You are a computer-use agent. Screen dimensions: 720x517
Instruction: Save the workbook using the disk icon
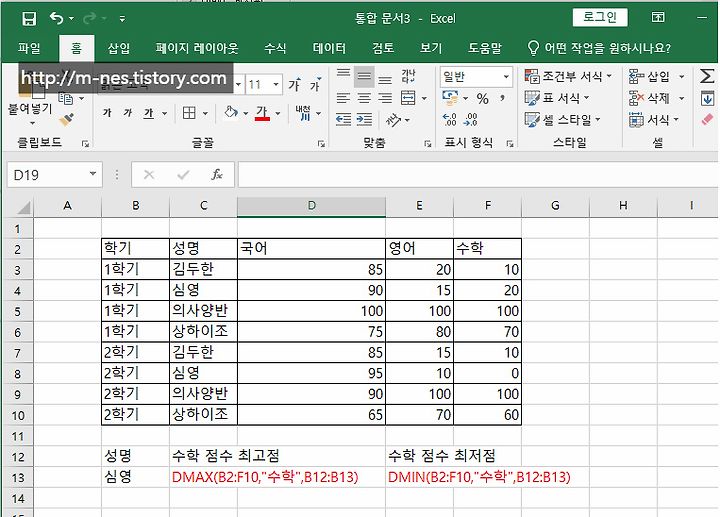(29, 18)
